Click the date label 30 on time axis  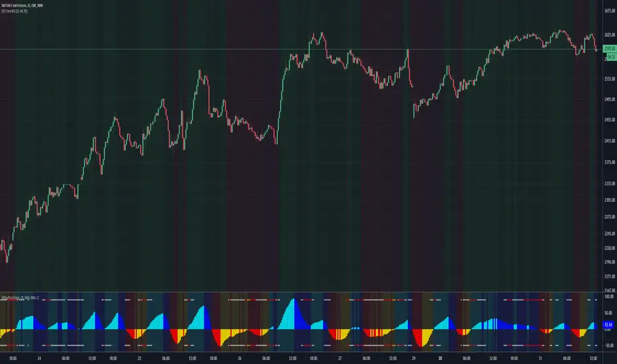tap(440, 359)
